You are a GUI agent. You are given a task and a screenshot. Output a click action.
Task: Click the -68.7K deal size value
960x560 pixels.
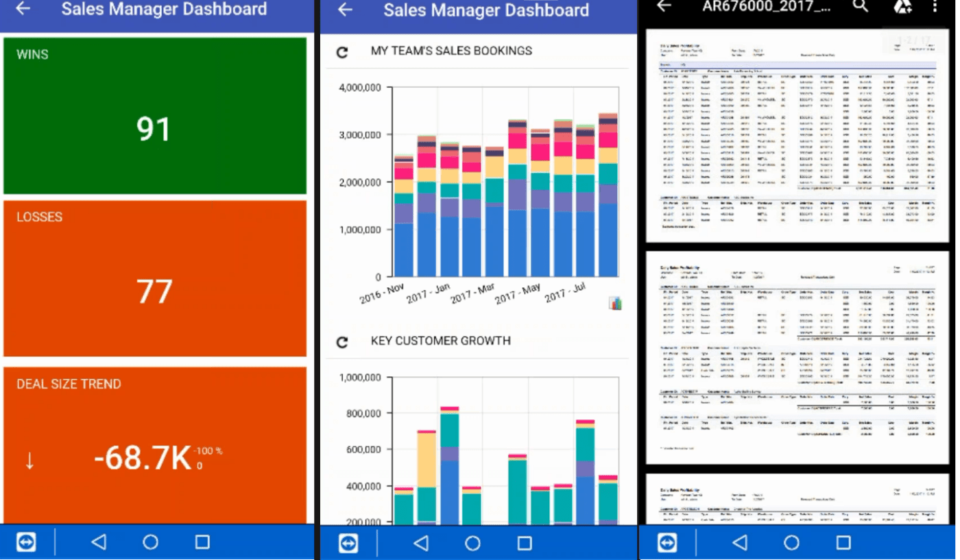(x=143, y=458)
